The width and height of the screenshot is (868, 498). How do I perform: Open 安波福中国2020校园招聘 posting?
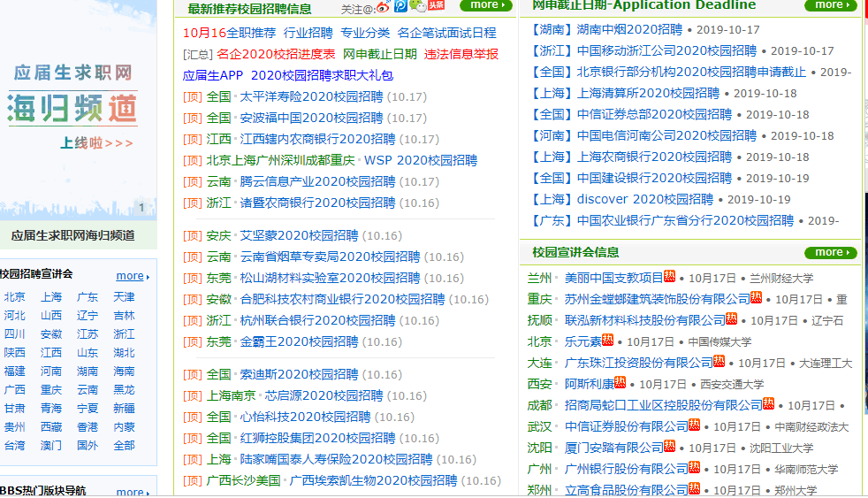click(311, 118)
